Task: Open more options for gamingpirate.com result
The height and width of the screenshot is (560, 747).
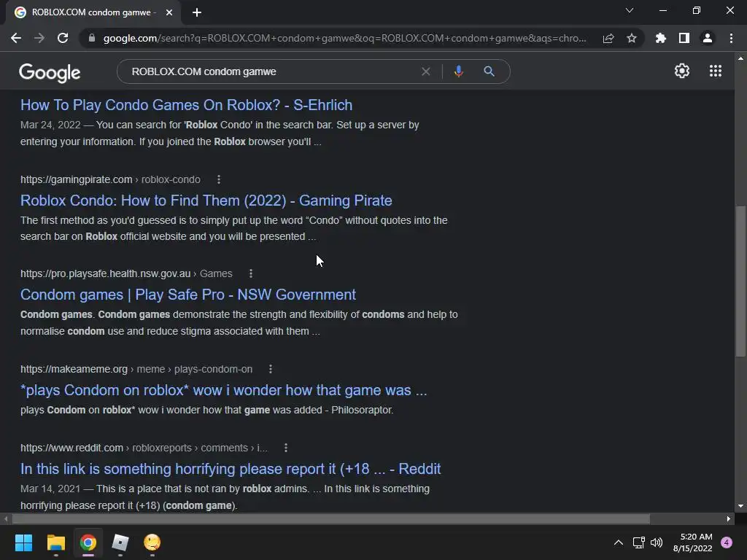Action: (x=219, y=179)
